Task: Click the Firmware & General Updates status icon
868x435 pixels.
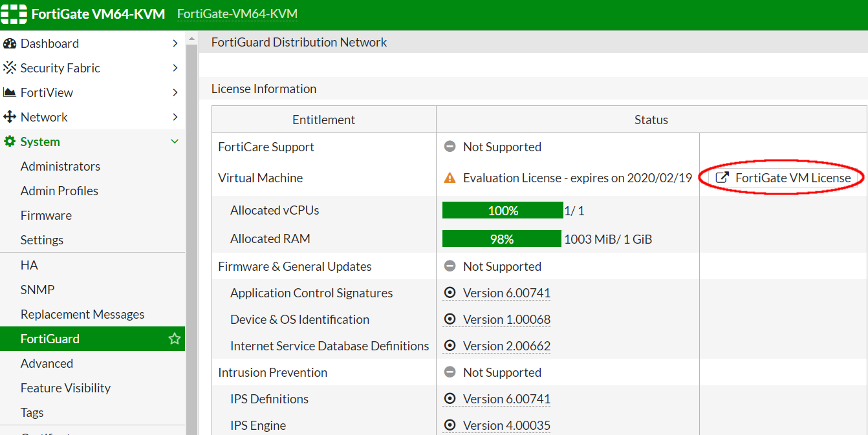Action: coord(450,266)
